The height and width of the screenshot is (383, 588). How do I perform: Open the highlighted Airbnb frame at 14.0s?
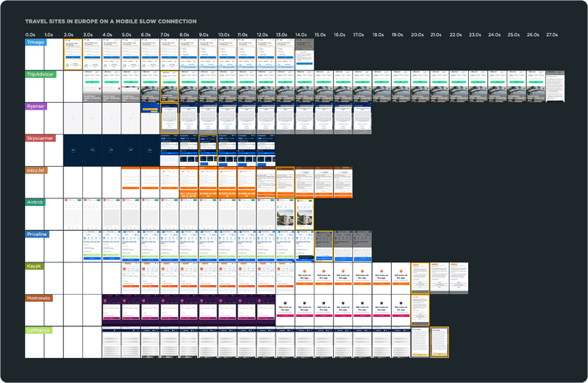coord(304,214)
